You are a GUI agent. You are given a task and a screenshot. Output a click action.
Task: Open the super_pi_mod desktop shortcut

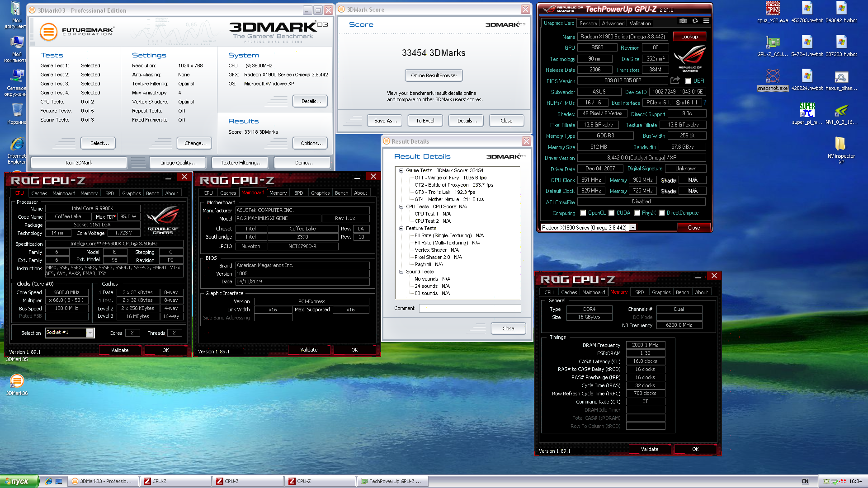[x=807, y=114]
